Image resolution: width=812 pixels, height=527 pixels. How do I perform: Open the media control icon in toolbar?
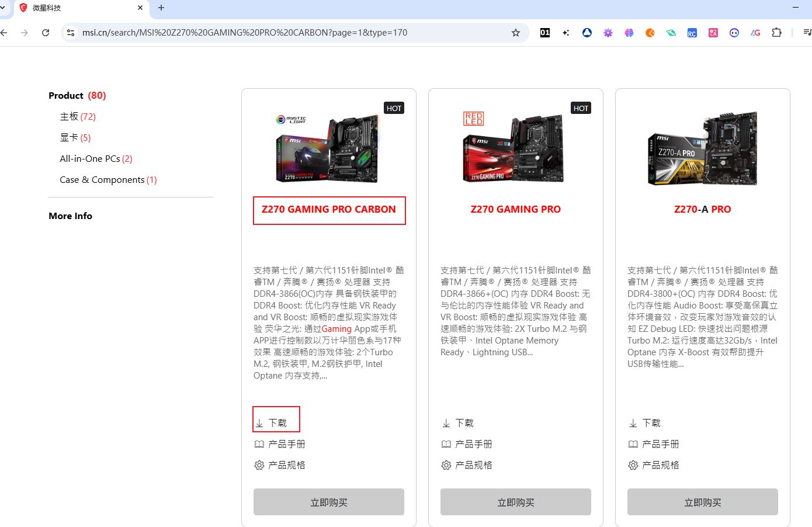(x=807, y=33)
